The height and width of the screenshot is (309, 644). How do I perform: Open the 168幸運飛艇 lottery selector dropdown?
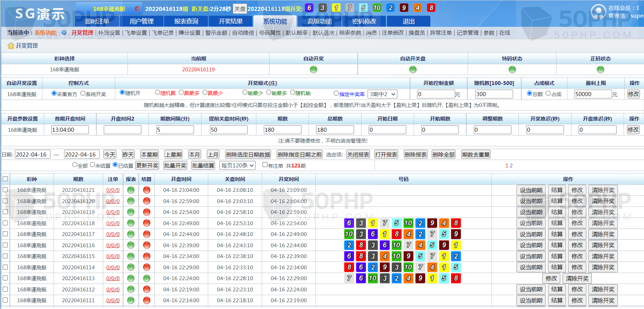(x=109, y=9)
